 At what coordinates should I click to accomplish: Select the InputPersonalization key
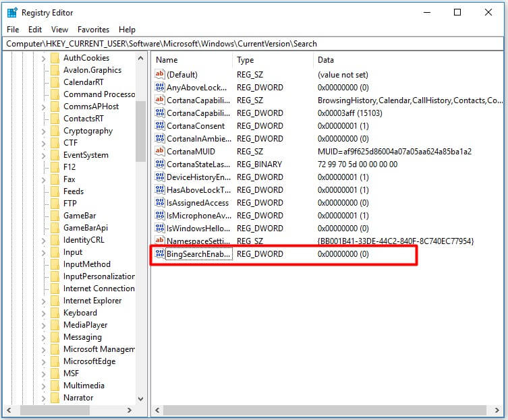pos(99,276)
